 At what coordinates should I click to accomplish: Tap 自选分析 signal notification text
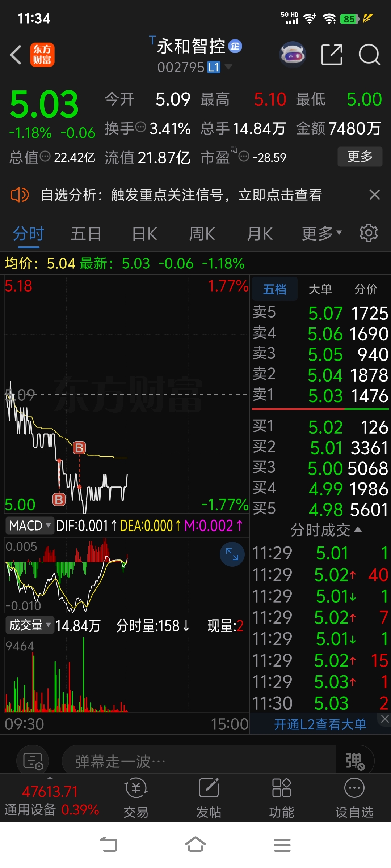pos(181,195)
